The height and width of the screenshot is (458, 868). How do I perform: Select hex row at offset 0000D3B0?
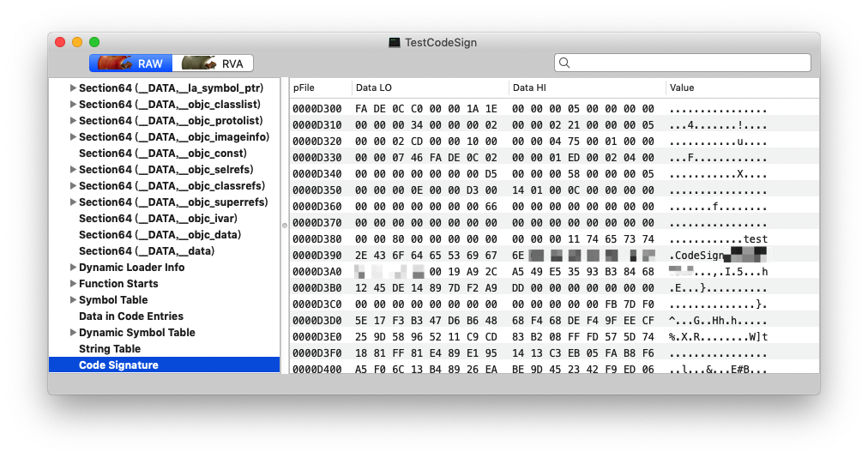(554, 288)
